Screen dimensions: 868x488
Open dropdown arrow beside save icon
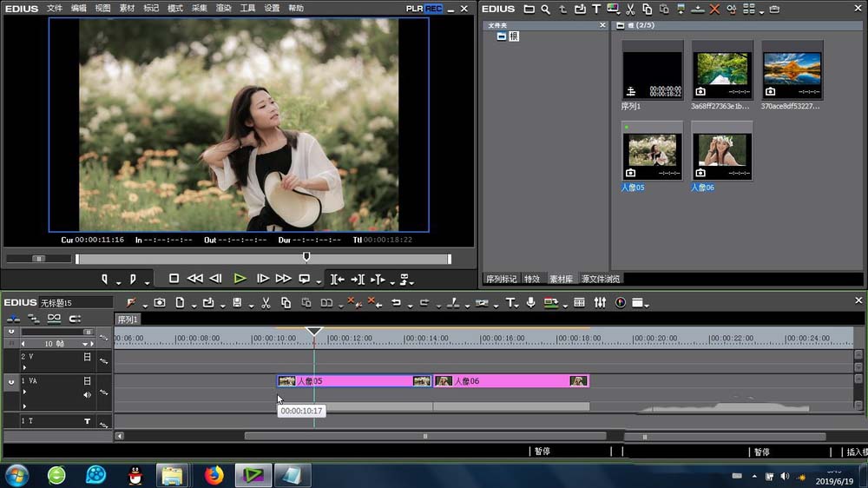(x=251, y=305)
